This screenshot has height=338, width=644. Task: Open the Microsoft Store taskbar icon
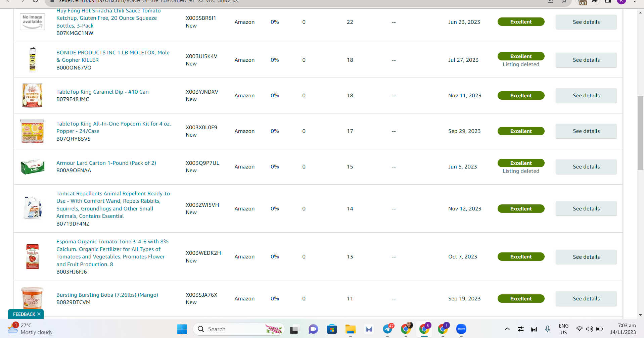click(332, 329)
